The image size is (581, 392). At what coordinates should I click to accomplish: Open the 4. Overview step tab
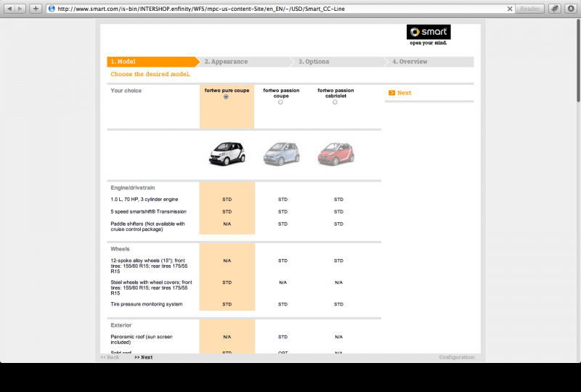click(430, 62)
